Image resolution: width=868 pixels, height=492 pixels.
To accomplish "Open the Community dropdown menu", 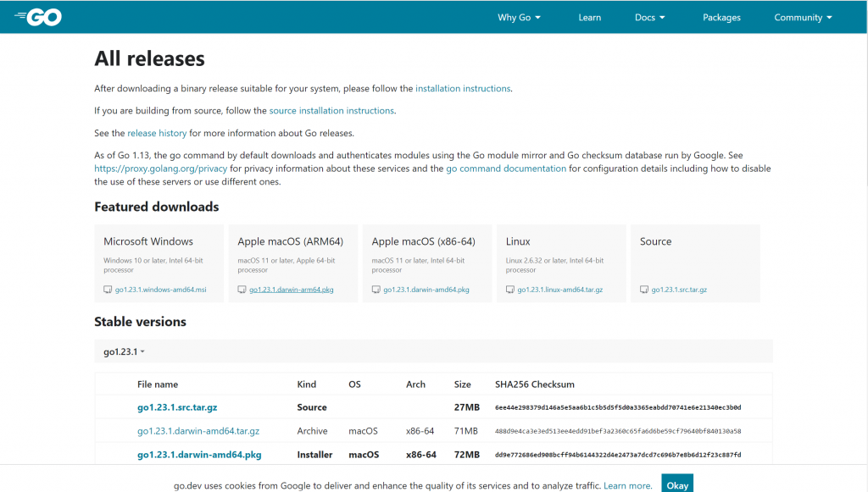I will [804, 17].
